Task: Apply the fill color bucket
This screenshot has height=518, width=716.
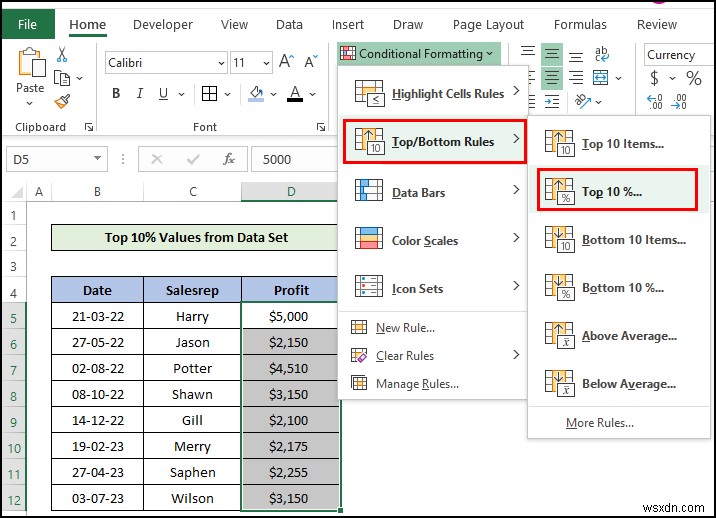Action: pos(256,94)
